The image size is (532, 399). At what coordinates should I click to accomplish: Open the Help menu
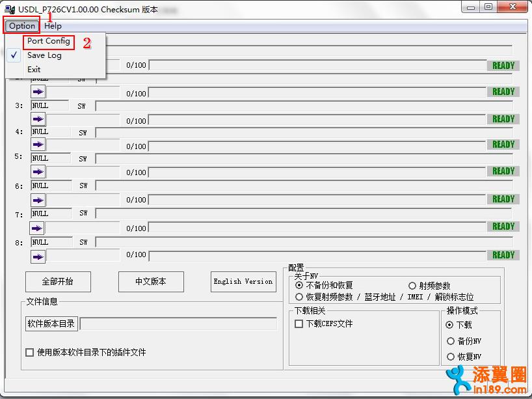pyautogui.click(x=53, y=26)
